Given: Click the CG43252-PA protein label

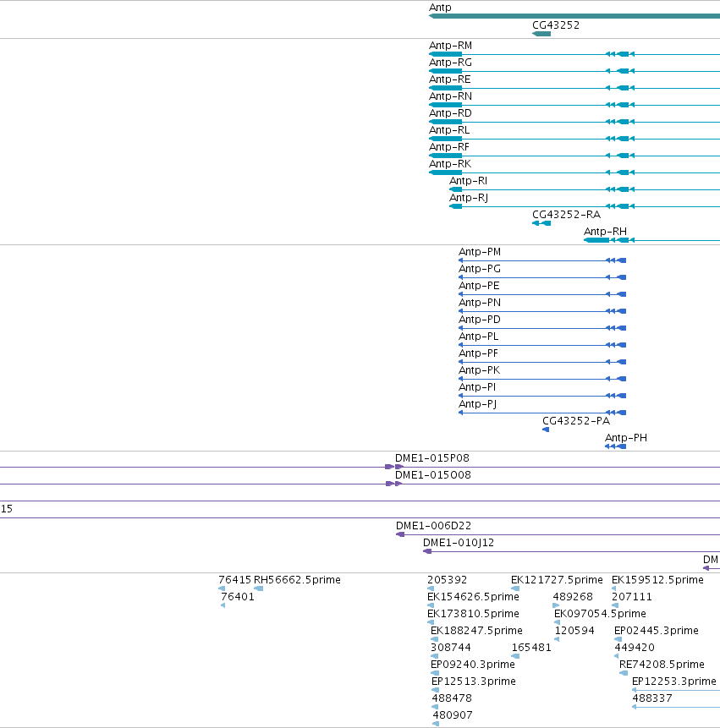Looking at the screenshot, I should 576,421.
